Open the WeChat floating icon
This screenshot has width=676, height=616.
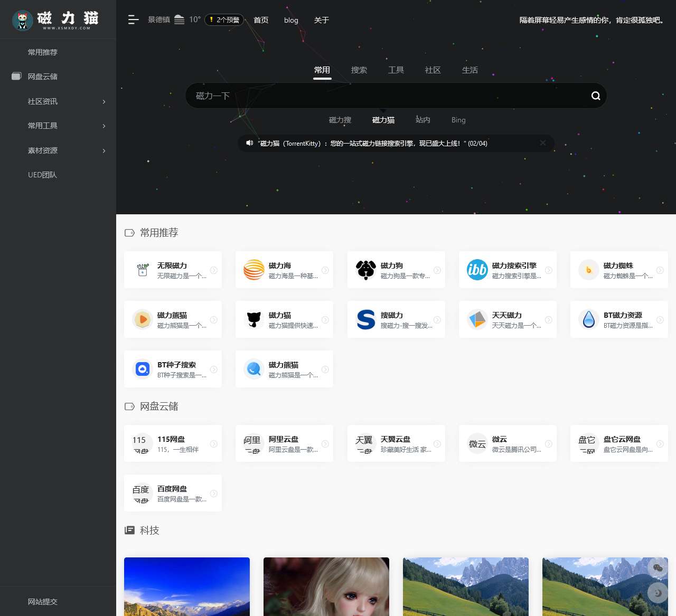coord(658,568)
